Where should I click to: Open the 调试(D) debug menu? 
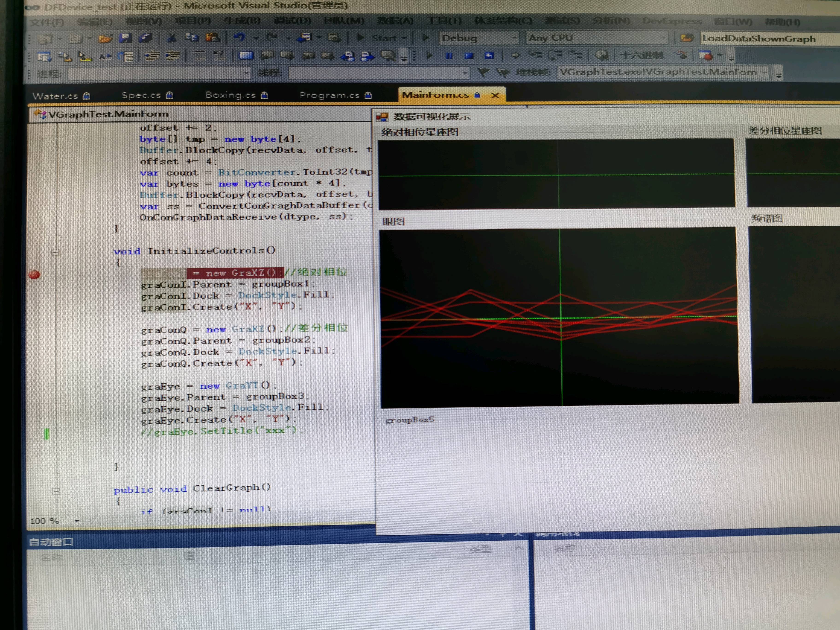click(292, 21)
